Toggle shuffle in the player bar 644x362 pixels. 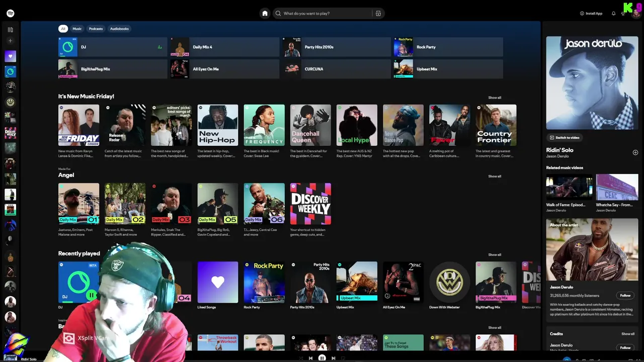pyautogui.click(x=301, y=358)
